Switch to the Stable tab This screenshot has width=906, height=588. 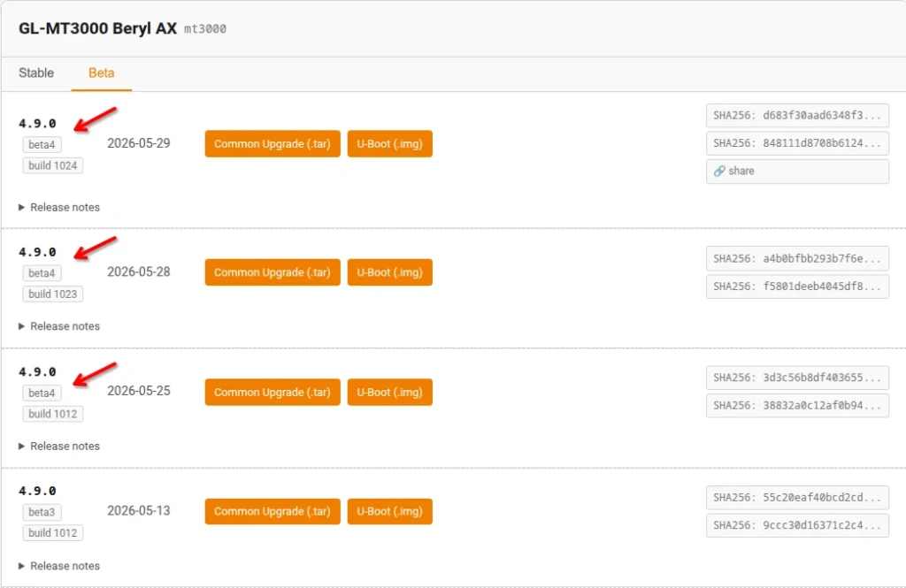pyautogui.click(x=35, y=73)
